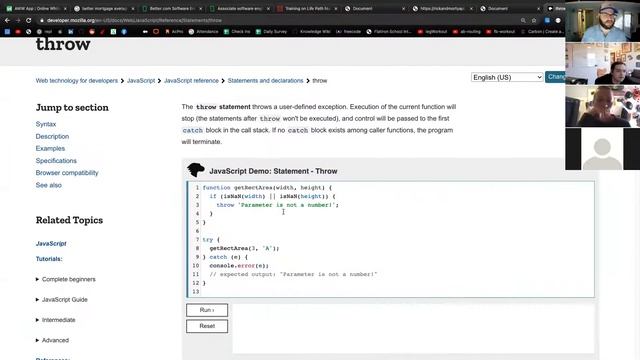The image size is (640, 360).
Task: Switch to the Training on Life Path tab
Action: point(307,9)
